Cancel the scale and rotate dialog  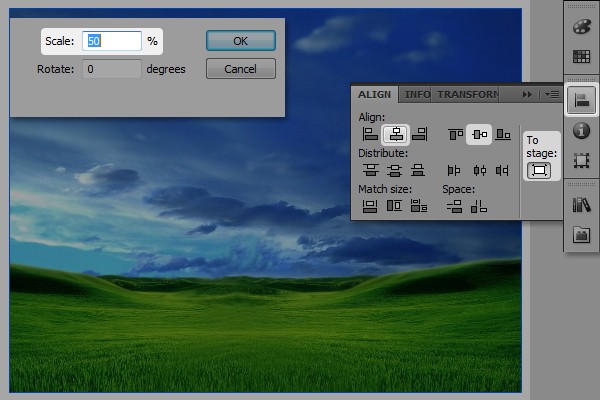point(241,69)
